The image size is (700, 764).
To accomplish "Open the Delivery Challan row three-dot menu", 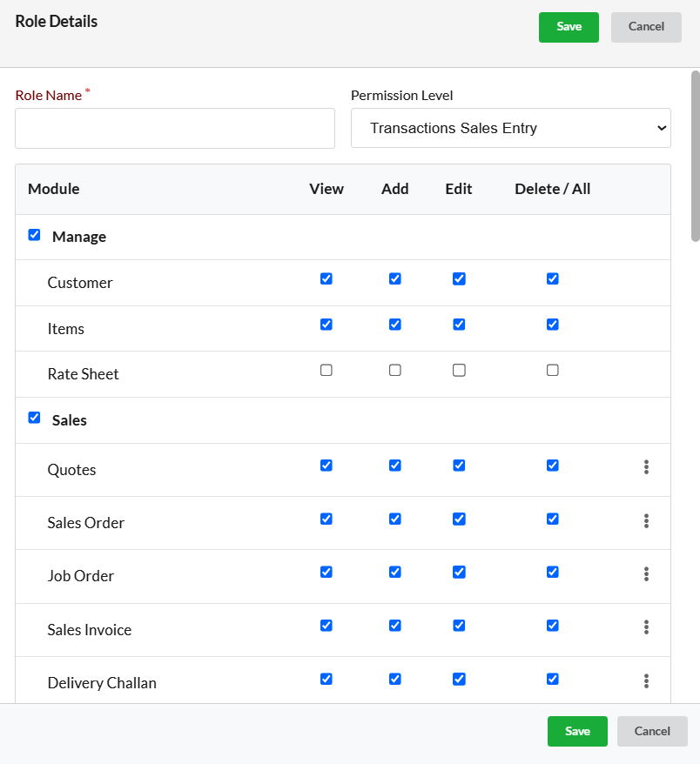I will tap(646, 680).
